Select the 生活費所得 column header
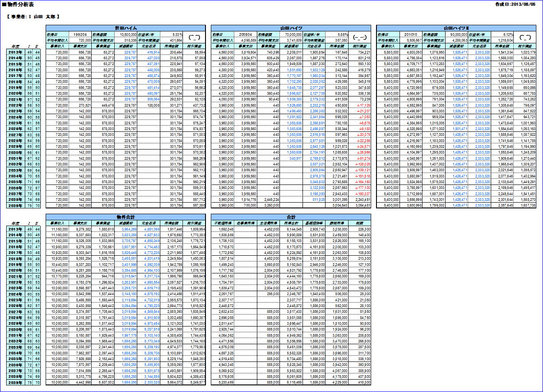 tap(268, 223)
